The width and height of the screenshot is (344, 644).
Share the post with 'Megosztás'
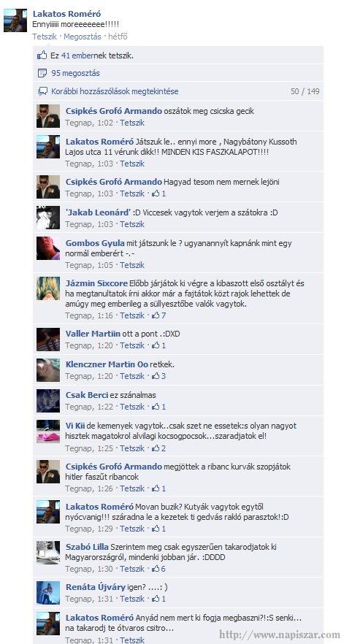pos(83,37)
